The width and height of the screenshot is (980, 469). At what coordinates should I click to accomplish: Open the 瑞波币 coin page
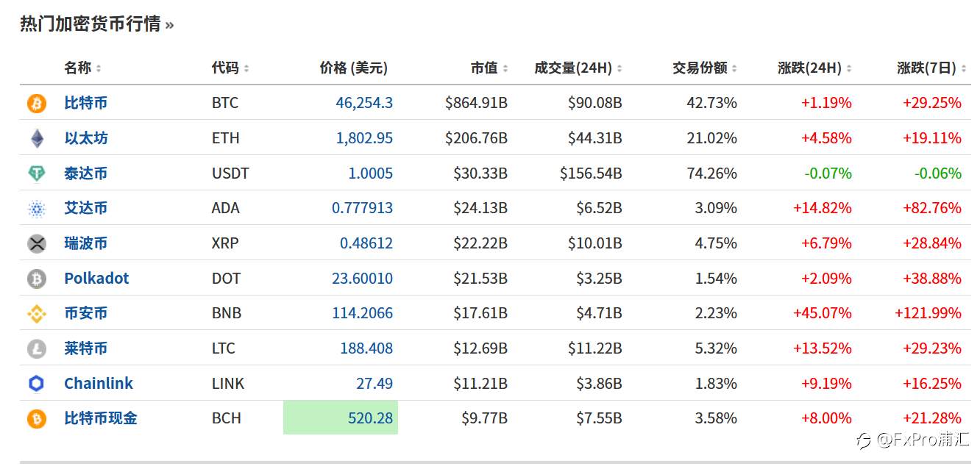pyautogui.click(x=85, y=243)
